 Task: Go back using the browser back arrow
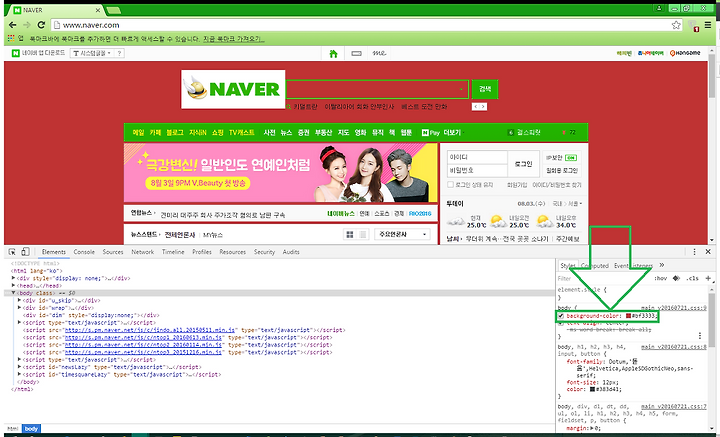click(x=12, y=25)
